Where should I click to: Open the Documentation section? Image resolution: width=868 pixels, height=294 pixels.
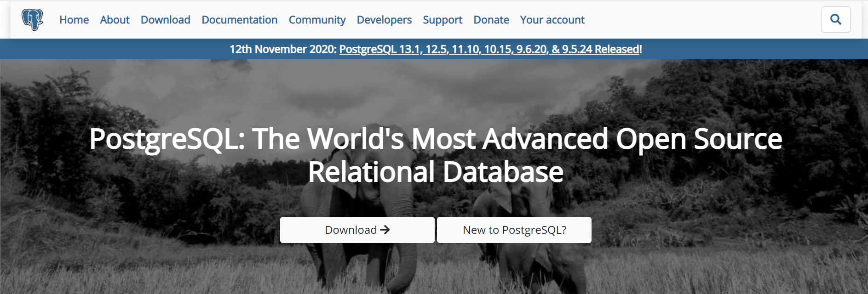click(240, 20)
